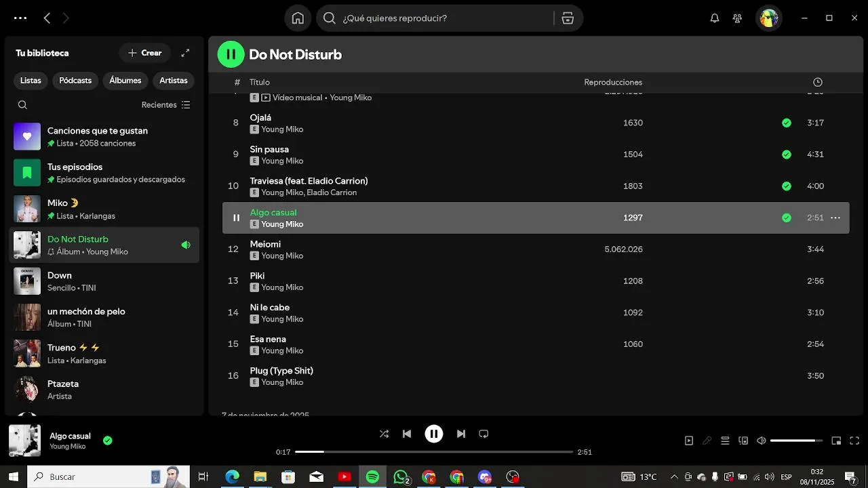Viewport: 868px width, 488px height.
Task: Select track Esa nena
Action: (x=536, y=344)
